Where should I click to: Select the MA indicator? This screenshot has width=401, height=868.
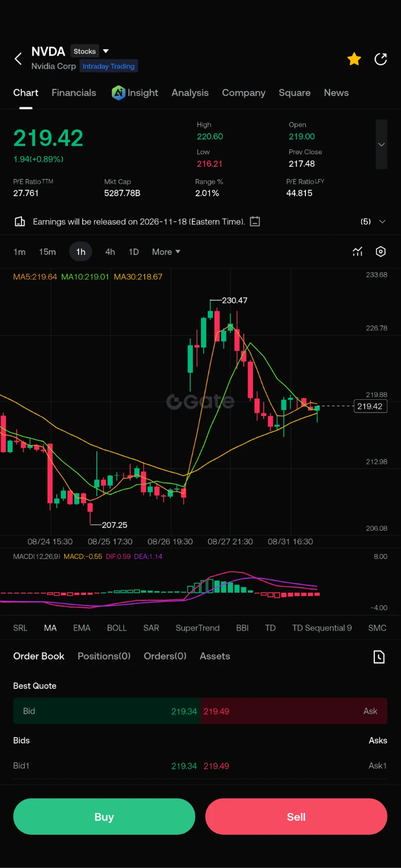pyautogui.click(x=50, y=628)
